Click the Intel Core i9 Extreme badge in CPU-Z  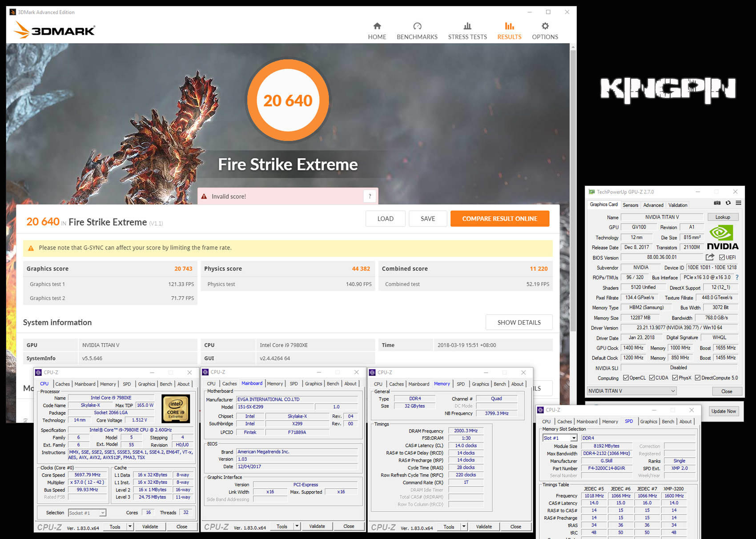(176, 409)
